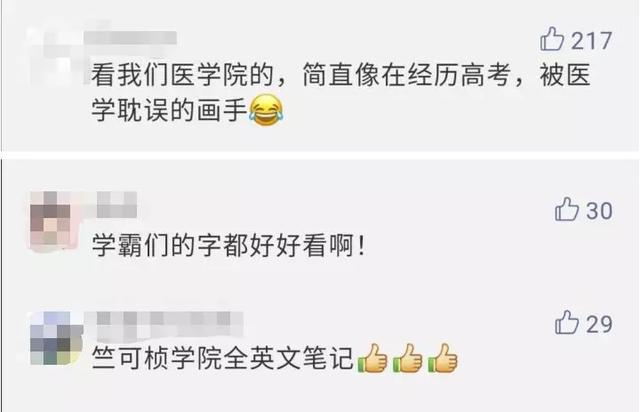
Task: Click first thumbs-up emoji after 笔记
Action: click(372, 358)
